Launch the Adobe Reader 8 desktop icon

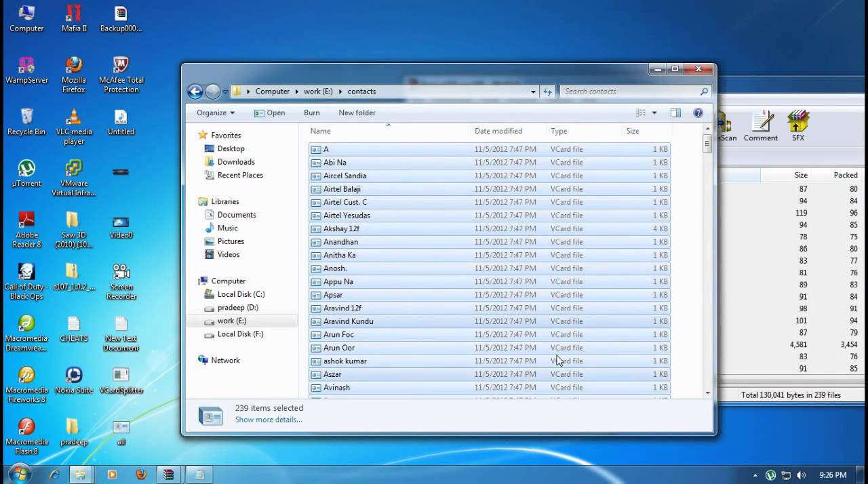point(26,230)
